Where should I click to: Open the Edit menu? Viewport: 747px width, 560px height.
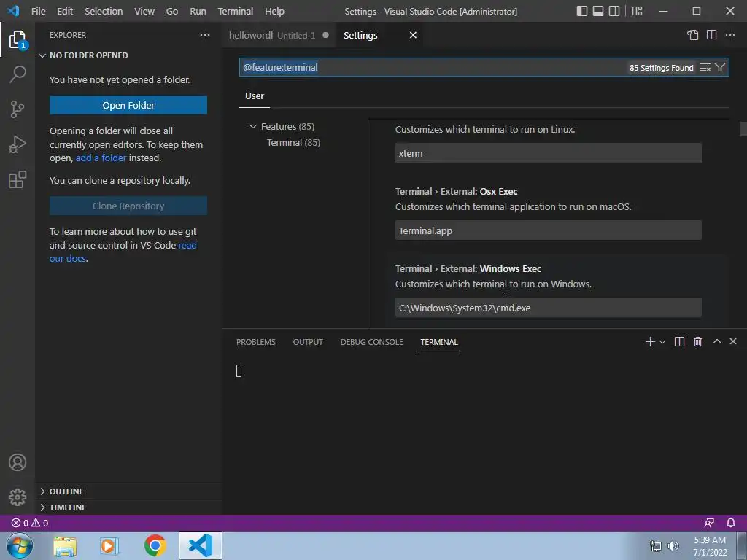coord(65,11)
